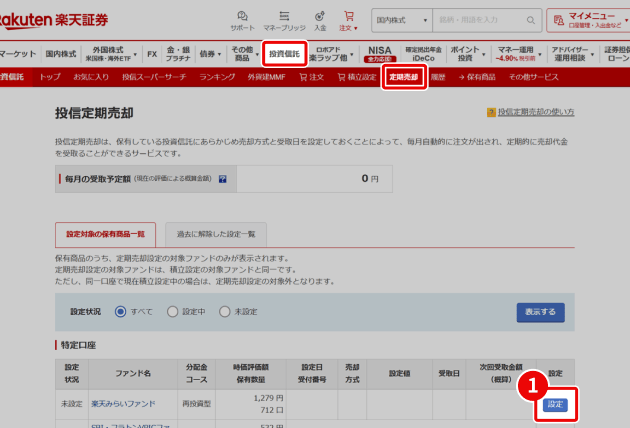Click the 時価評価額 保有数量 column header

(251, 373)
